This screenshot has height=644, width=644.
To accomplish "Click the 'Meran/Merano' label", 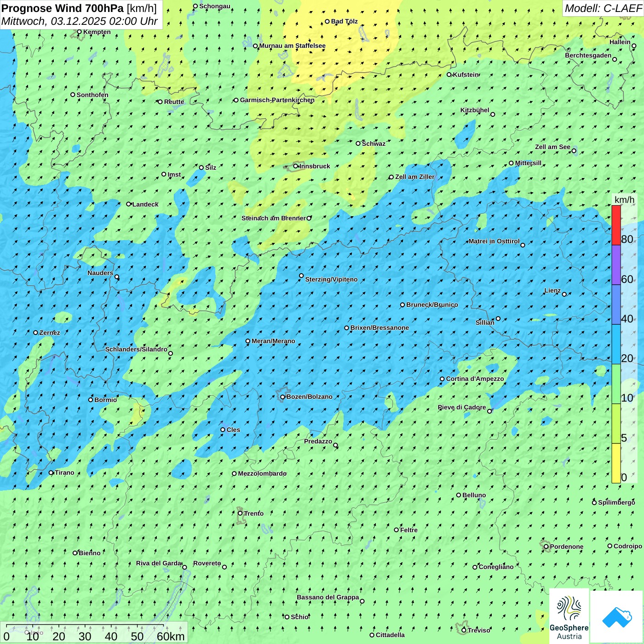I will 274,341.
